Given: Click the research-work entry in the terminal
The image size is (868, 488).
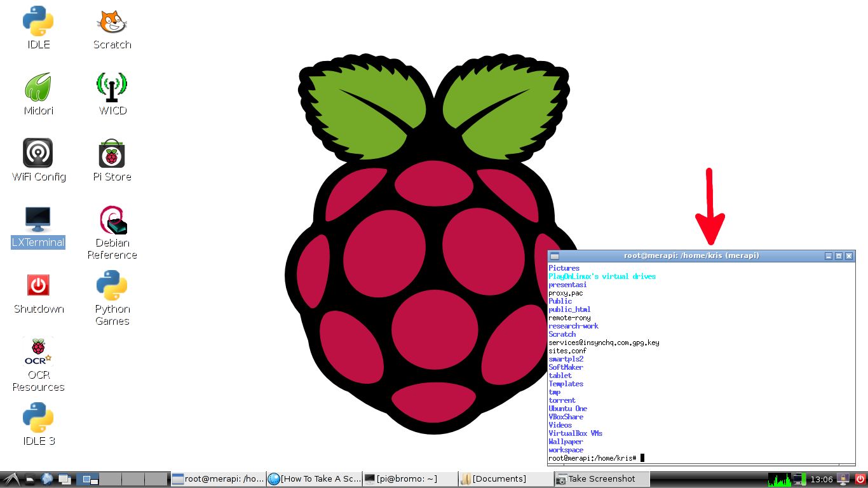Looking at the screenshot, I should (574, 326).
